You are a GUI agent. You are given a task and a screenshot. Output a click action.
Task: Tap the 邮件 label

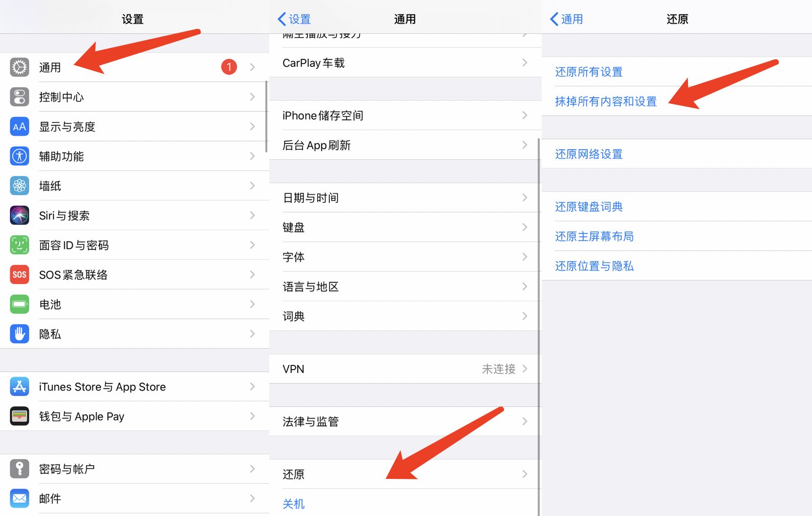tap(50, 499)
